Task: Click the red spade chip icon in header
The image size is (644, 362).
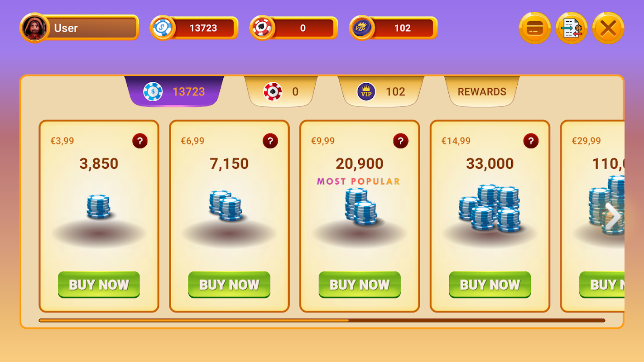Action: coord(262,28)
